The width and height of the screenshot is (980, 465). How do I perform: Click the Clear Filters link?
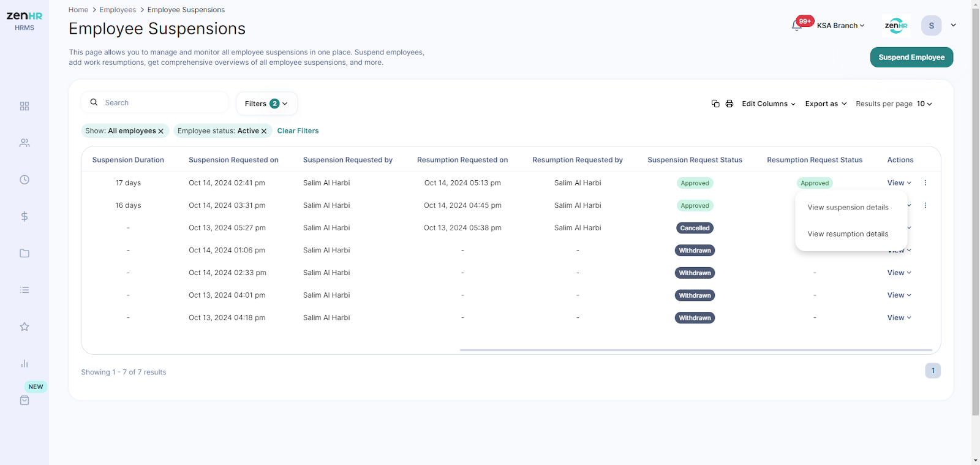coord(298,130)
